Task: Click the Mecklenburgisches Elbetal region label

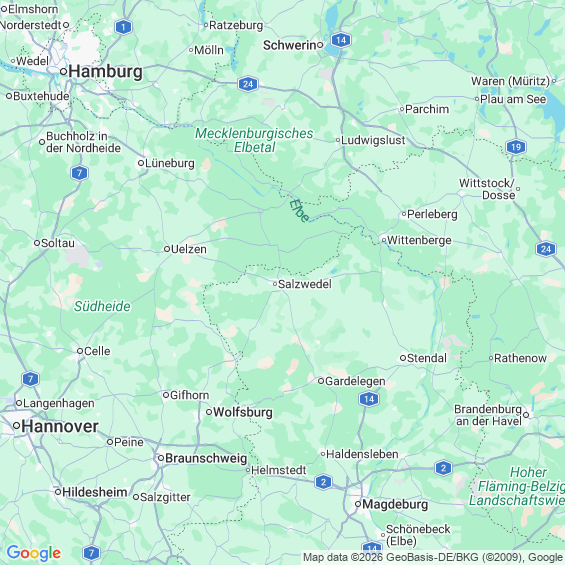Action: 254,140
